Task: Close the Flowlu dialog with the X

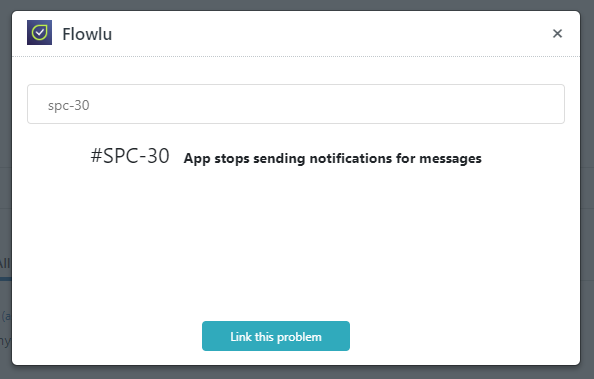Action: pyautogui.click(x=557, y=34)
